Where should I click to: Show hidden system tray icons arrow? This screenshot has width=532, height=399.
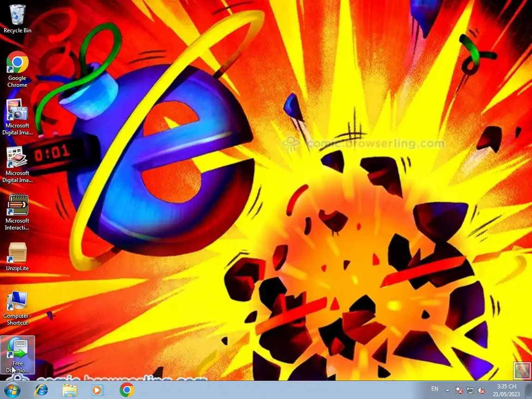447,390
